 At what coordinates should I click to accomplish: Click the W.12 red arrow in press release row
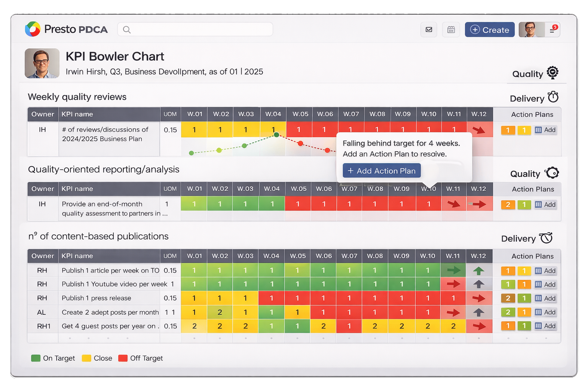479,298
